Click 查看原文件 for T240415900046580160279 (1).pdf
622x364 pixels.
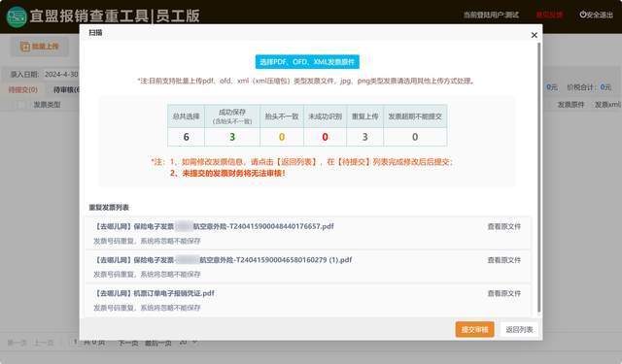503,260
